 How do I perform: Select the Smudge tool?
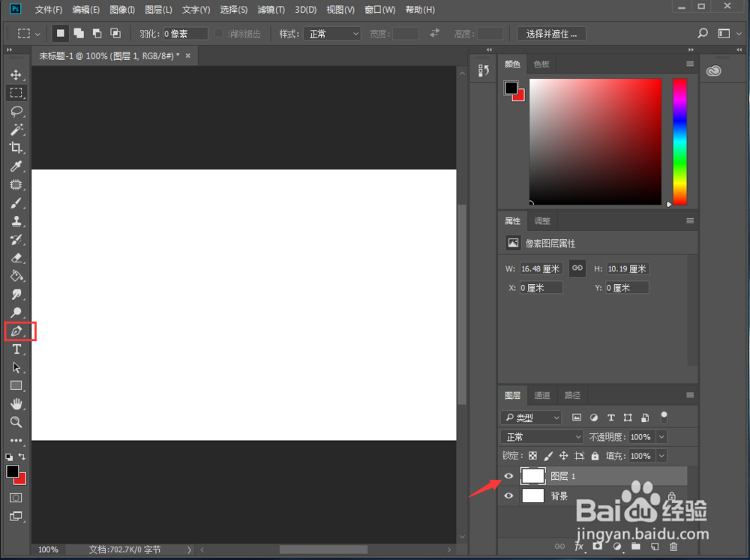(x=16, y=294)
